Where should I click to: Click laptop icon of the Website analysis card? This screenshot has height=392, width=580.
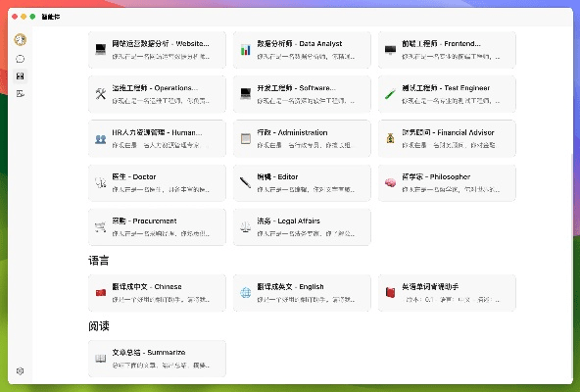coord(101,50)
